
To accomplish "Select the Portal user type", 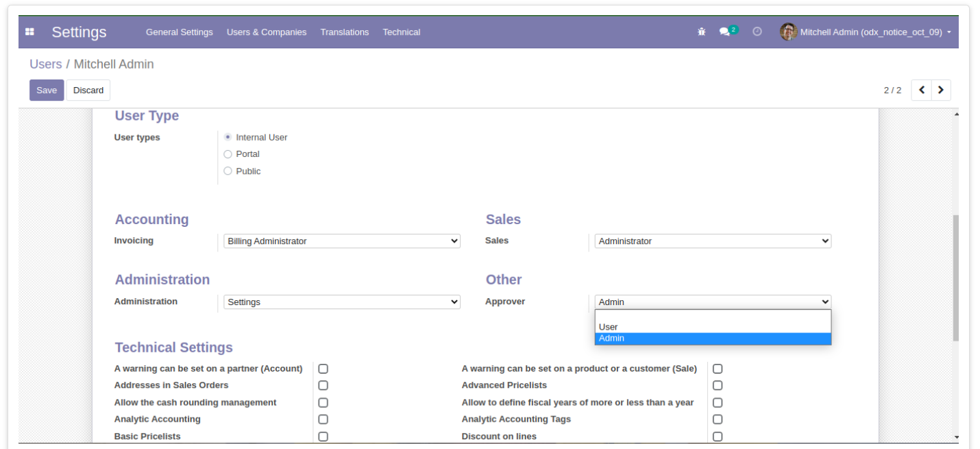I will [x=228, y=154].
